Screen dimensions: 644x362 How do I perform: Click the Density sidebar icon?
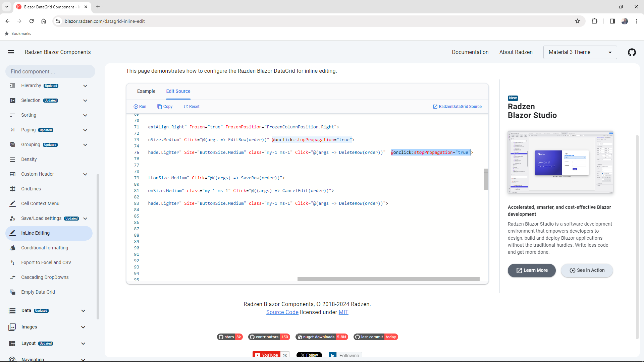pos(12,160)
